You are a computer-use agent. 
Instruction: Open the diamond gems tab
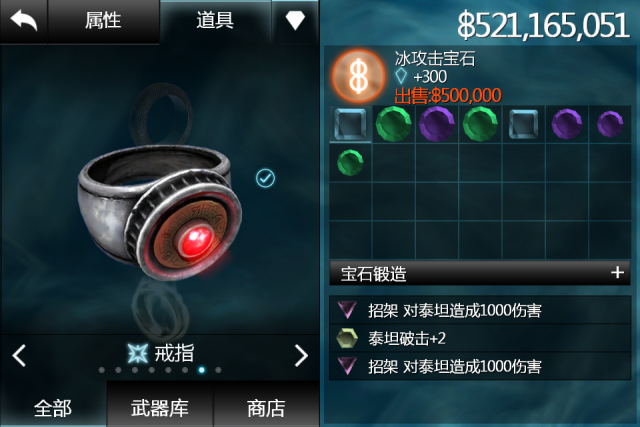click(x=295, y=20)
